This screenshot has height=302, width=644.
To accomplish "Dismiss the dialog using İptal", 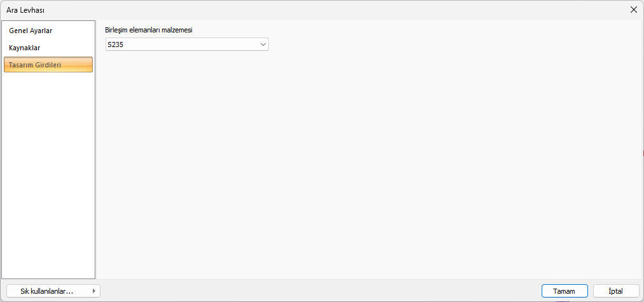I will point(615,291).
